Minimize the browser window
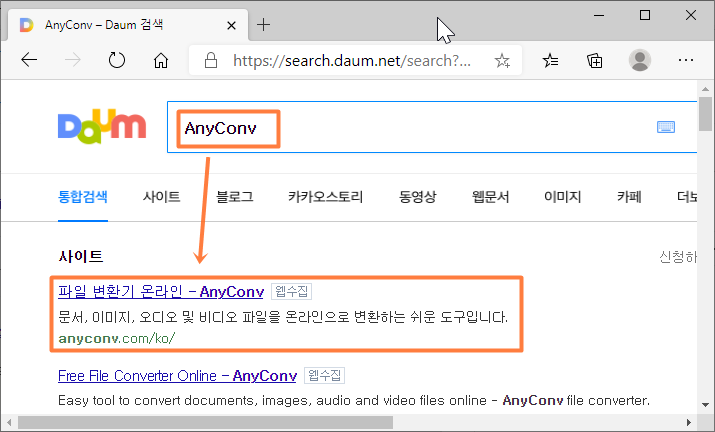The width and height of the screenshot is (715, 432). pos(599,16)
